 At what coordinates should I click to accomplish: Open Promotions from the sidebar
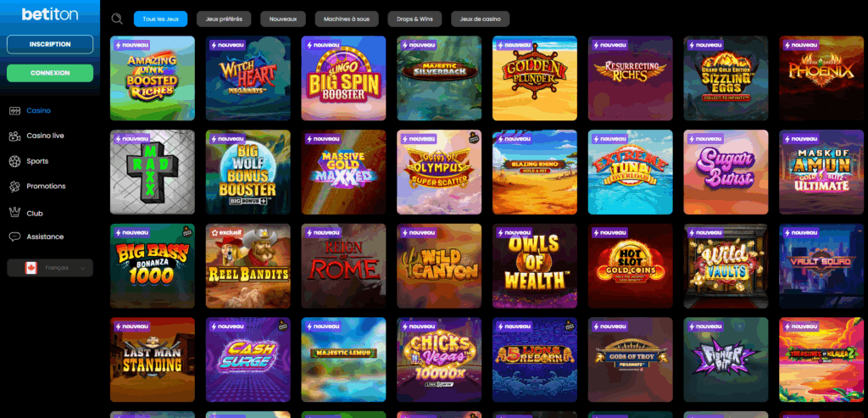coord(46,187)
